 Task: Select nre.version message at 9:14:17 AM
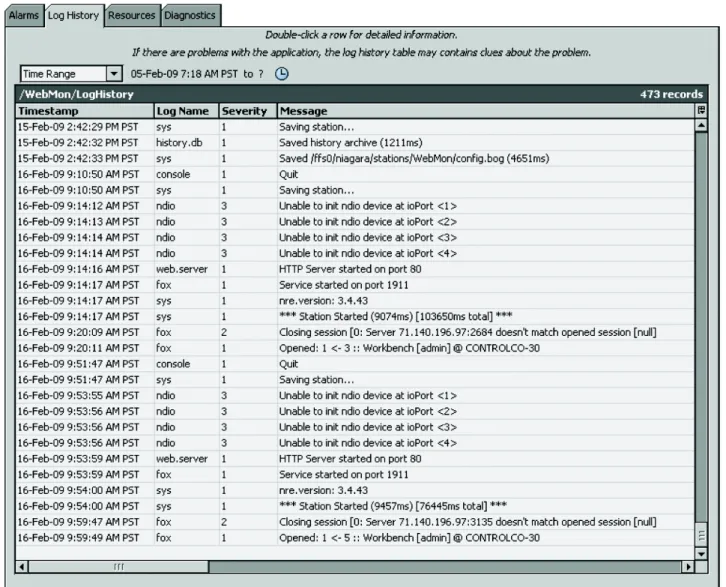point(323,301)
